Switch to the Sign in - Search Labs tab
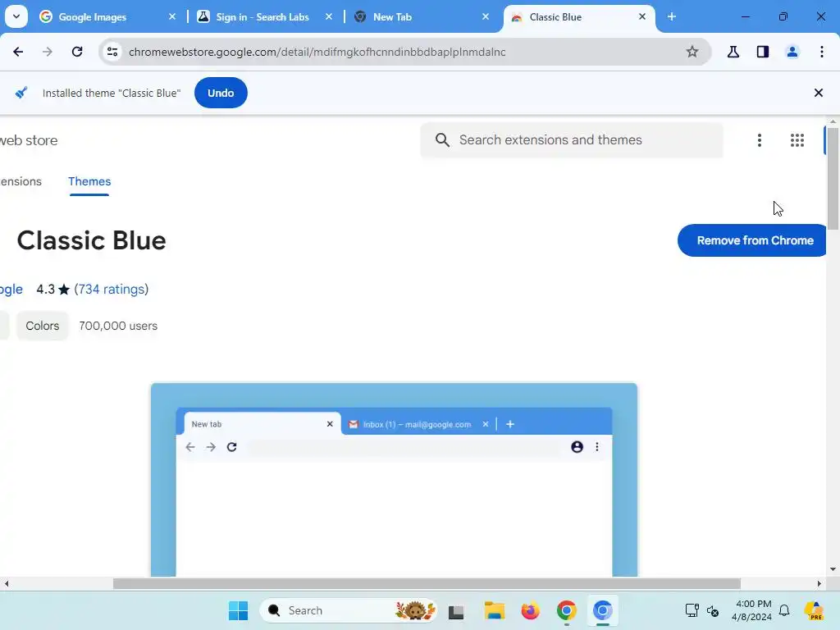Screen dimensions: 840x630 click(262, 17)
